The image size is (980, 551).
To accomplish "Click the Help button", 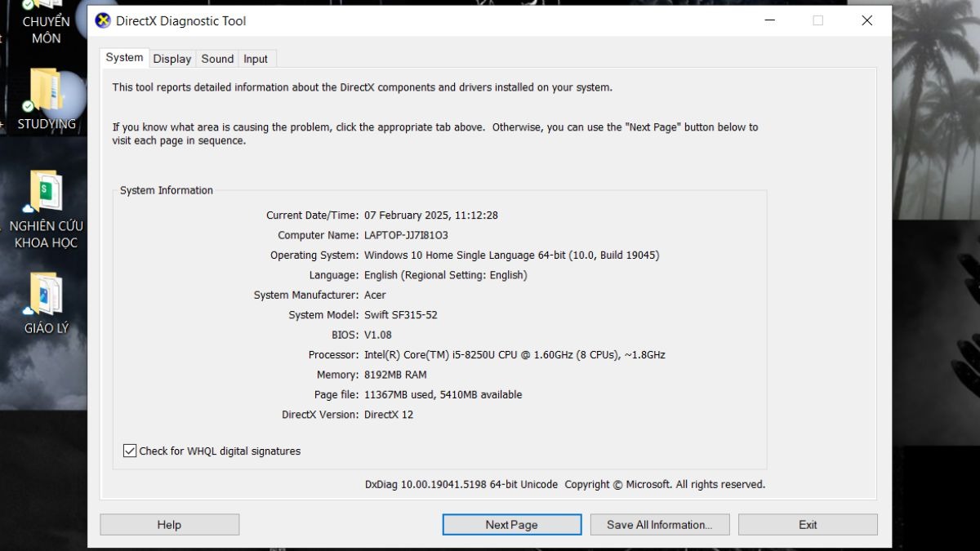I will pos(169,525).
